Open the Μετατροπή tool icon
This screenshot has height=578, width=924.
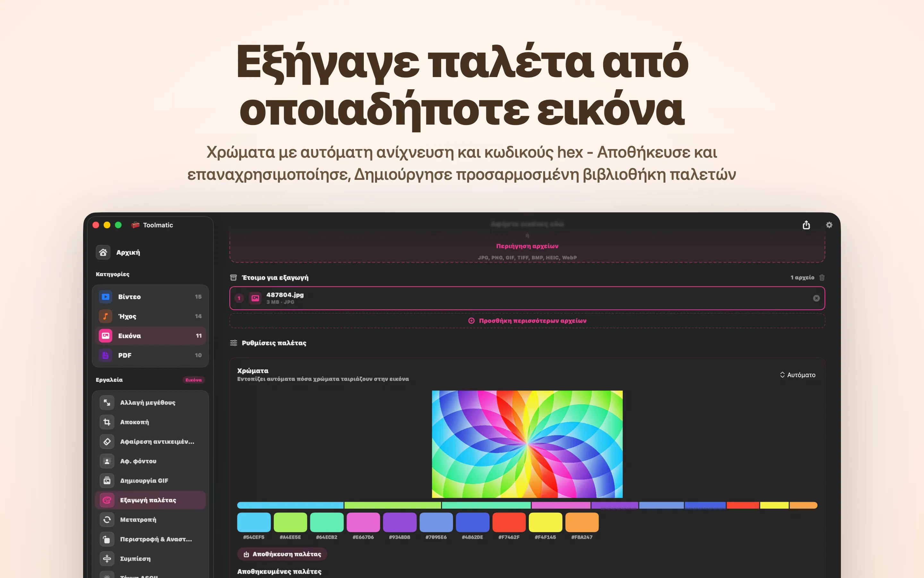coord(107,520)
